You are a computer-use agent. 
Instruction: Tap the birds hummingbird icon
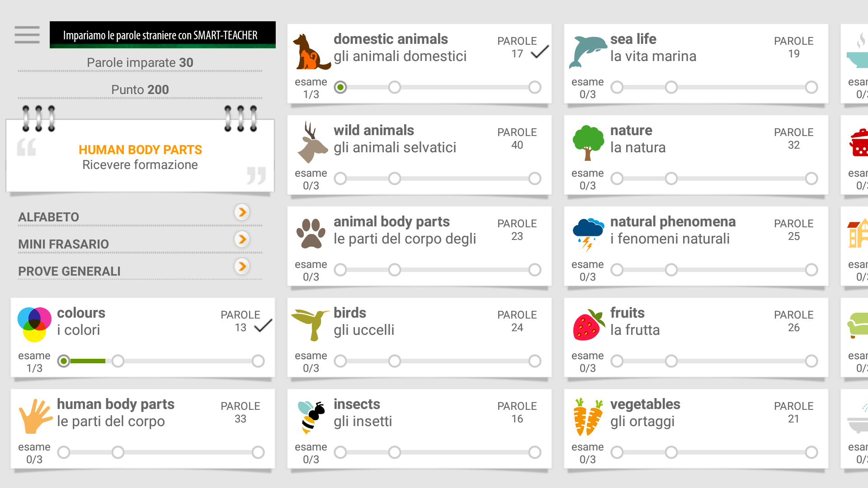coord(311,324)
